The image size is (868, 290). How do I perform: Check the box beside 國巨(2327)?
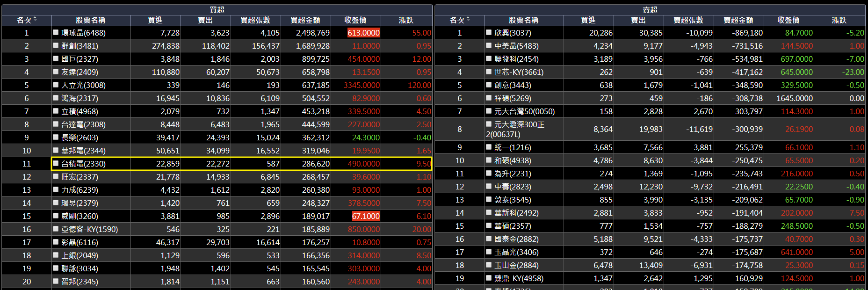pyautogui.click(x=56, y=58)
